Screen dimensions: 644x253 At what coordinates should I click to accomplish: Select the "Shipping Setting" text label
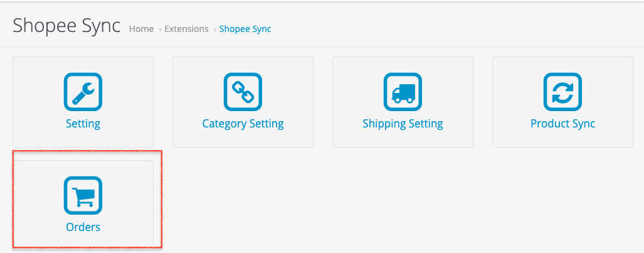click(403, 124)
